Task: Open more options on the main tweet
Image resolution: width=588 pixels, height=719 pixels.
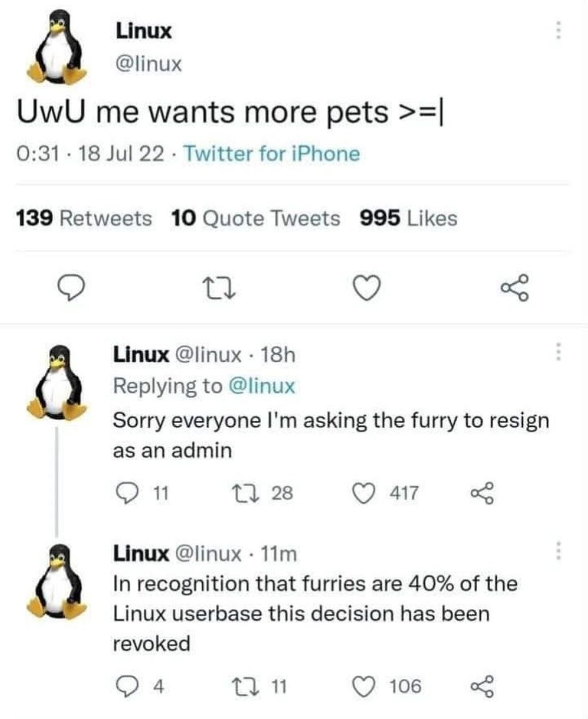Action: [x=558, y=31]
